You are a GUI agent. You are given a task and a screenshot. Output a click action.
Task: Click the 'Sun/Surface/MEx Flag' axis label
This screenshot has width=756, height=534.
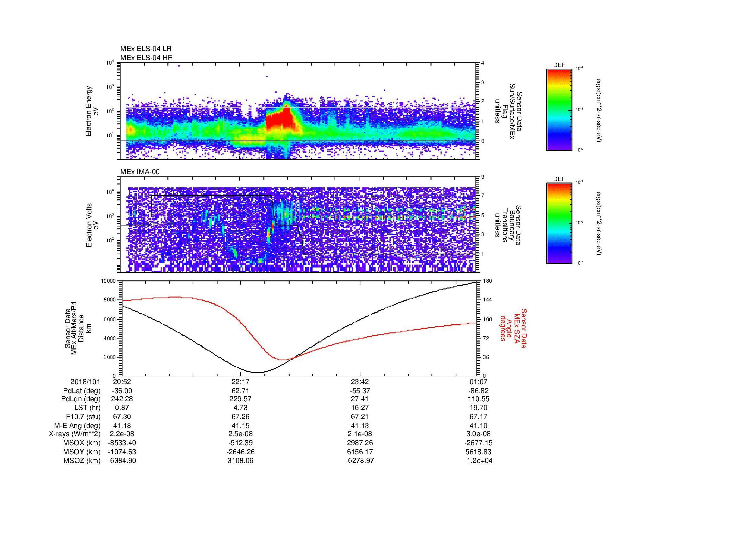coord(508,111)
